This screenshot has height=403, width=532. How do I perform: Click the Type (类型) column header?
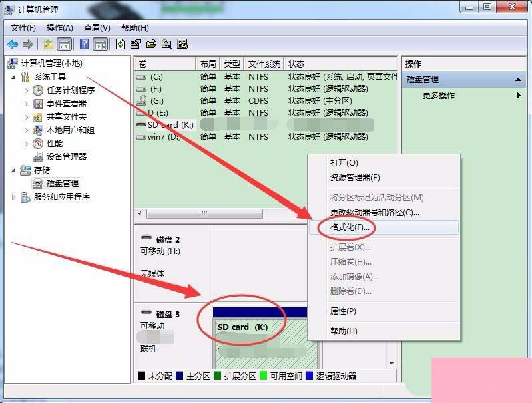point(232,64)
